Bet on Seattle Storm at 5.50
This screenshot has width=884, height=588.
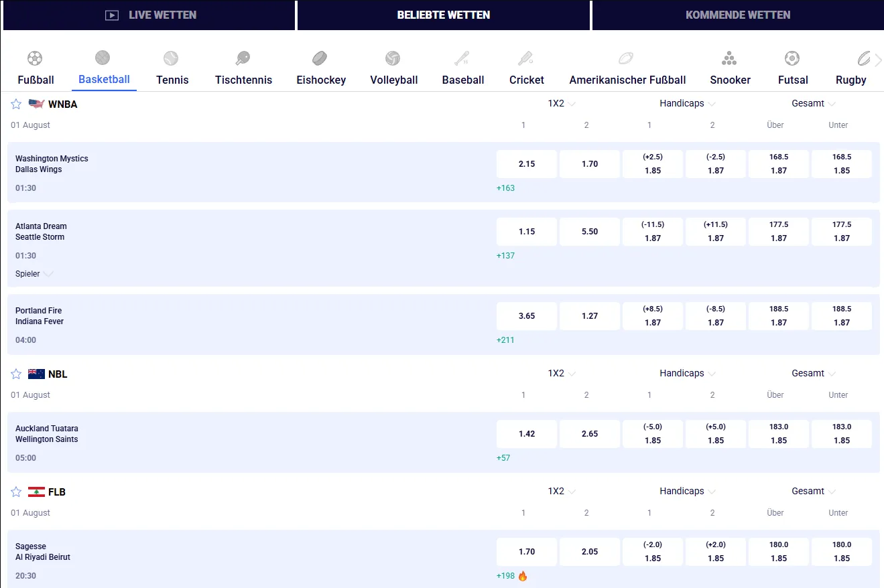[590, 232]
